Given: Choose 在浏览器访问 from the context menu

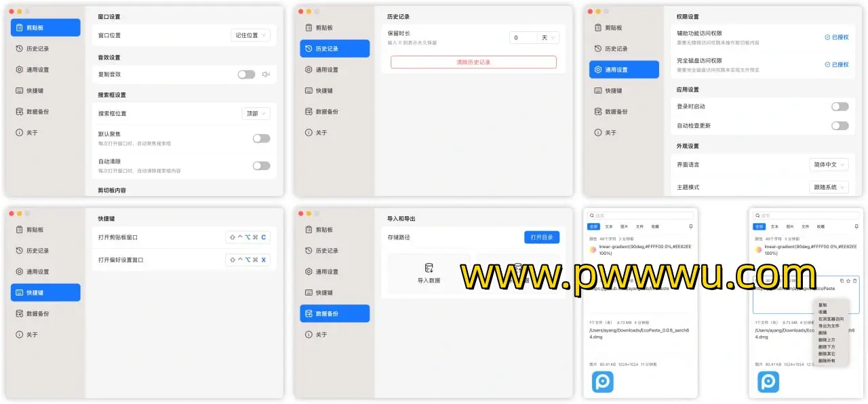Looking at the screenshot, I should (831, 319).
